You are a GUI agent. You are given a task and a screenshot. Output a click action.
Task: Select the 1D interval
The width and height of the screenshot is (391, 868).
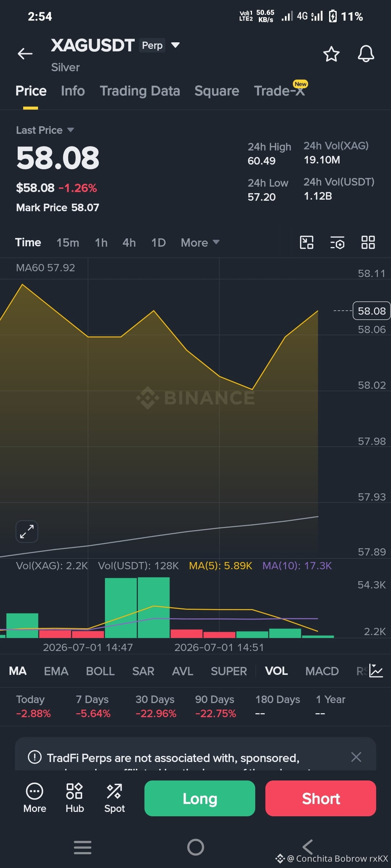point(159,243)
